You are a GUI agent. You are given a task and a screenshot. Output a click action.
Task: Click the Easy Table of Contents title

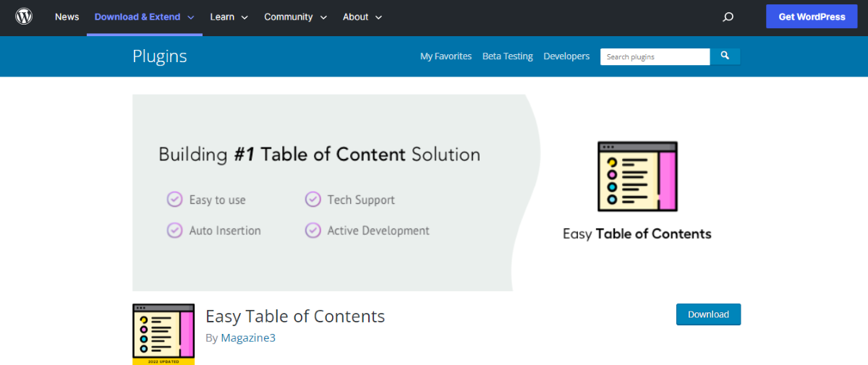coord(295,316)
